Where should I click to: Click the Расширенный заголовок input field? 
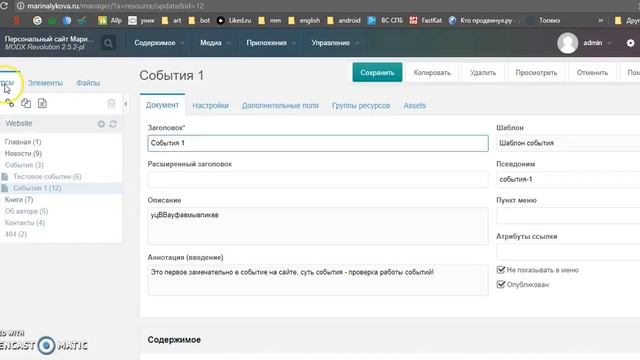tap(318, 180)
